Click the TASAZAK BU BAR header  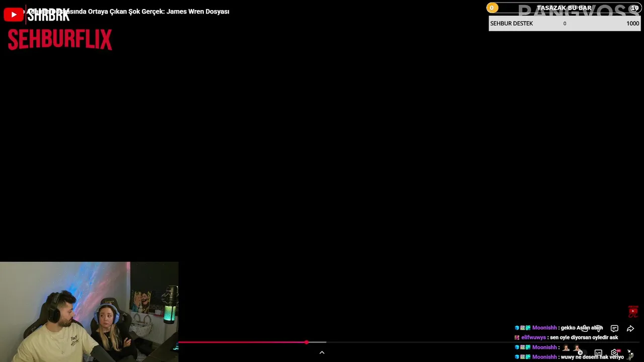[x=564, y=8]
